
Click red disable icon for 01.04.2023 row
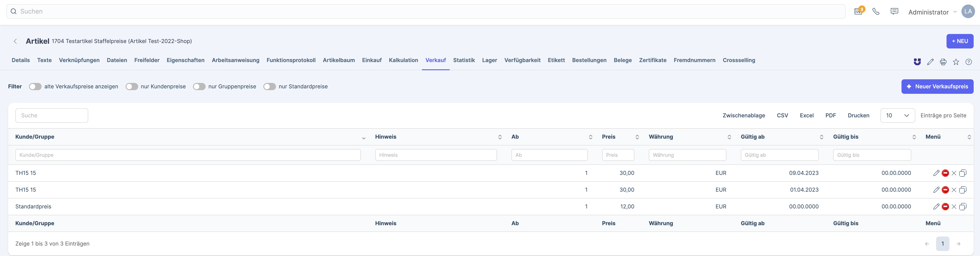[945, 190]
